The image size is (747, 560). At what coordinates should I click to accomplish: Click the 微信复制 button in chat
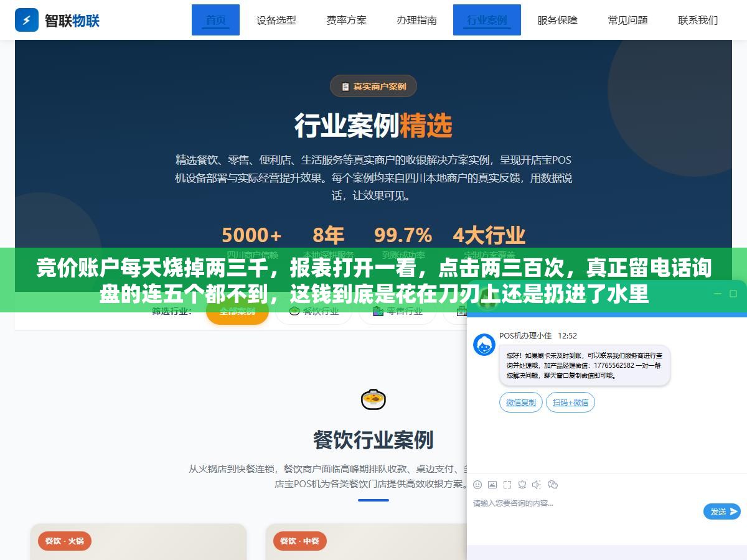[521, 403]
